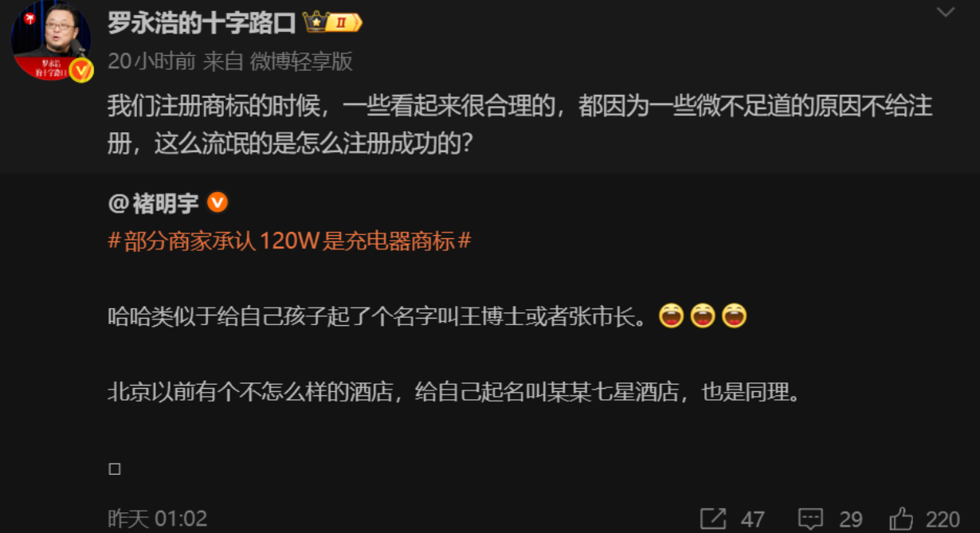
Task: Click the comment count 29
Action: coord(851,520)
